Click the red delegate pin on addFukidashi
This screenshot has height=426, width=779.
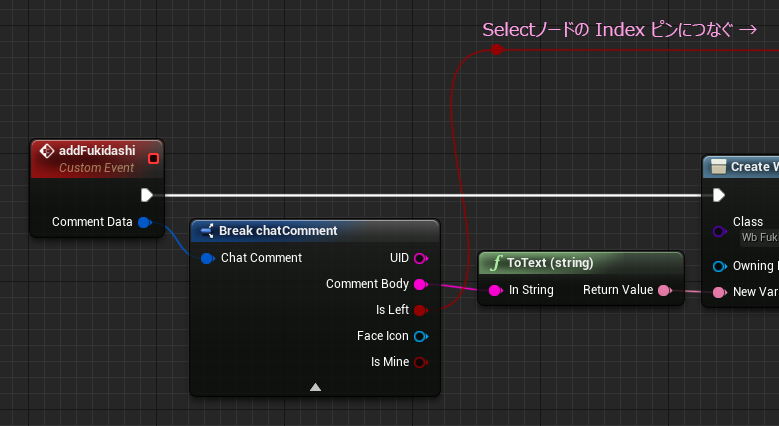[x=154, y=159]
